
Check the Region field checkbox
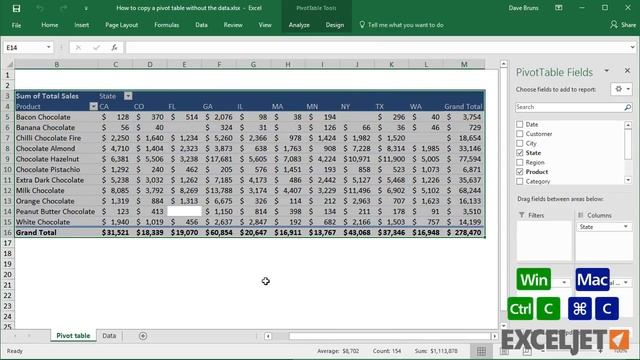520,162
